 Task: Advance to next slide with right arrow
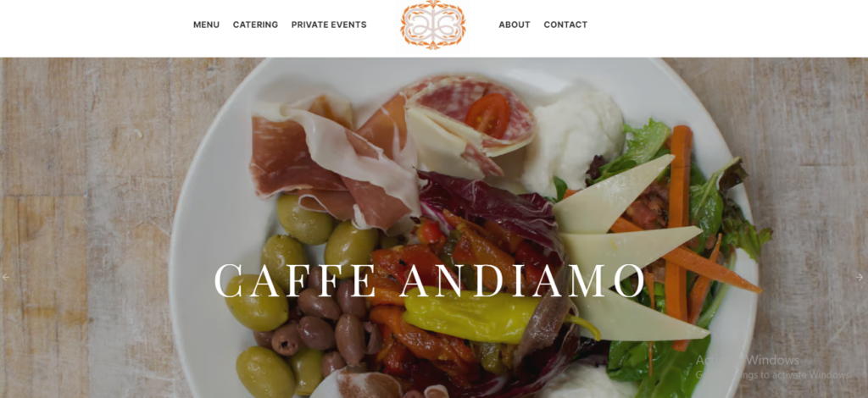860,277
